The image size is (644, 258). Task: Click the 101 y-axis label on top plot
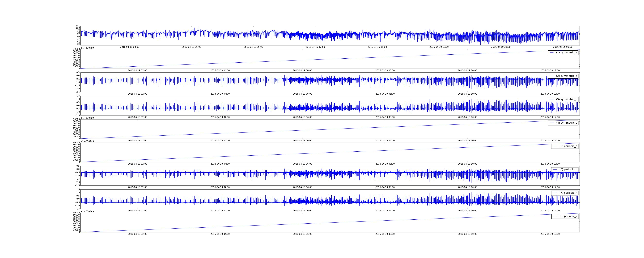[x=78, y=26]
